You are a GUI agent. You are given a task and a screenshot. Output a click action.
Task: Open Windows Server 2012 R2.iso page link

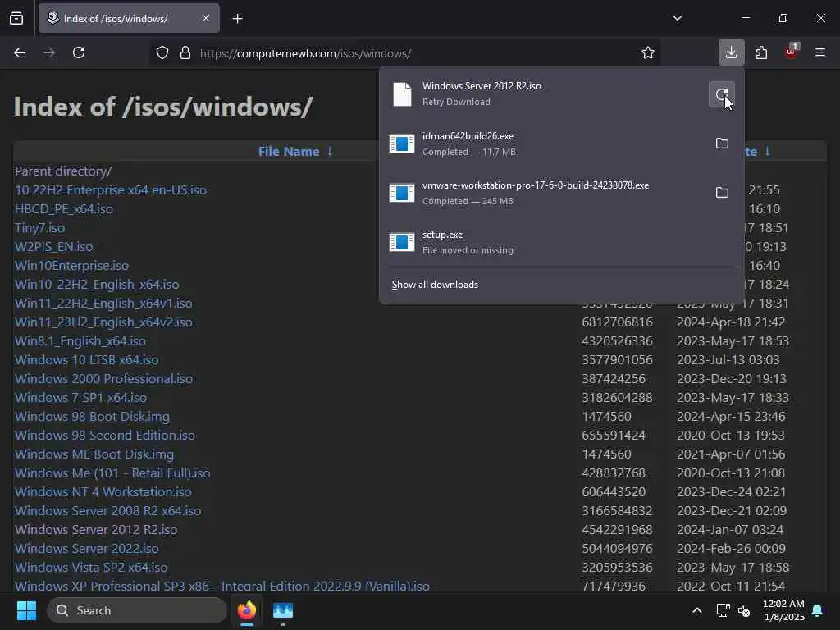click(96, 529)
